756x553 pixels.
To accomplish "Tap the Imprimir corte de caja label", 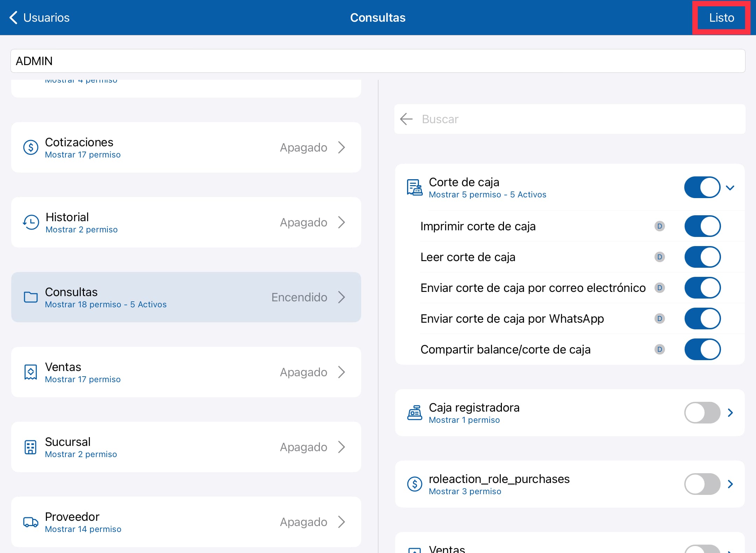I will point(478,226).
